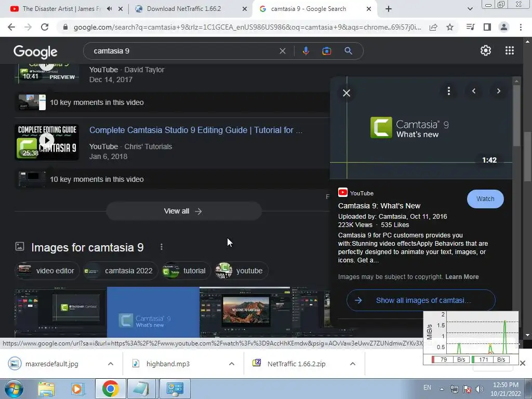The image size is (532, 399).
Task: Close the downloads bar
Action: pos(523,363)
